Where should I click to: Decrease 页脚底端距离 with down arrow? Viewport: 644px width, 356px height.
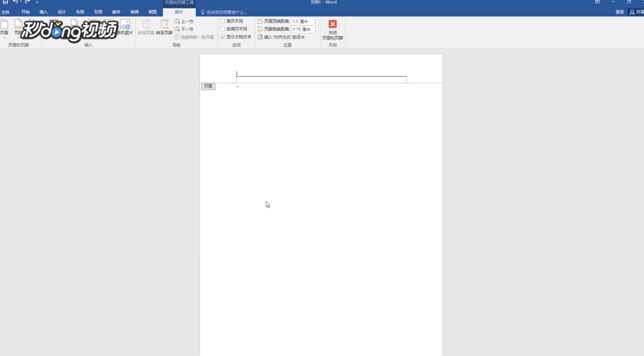click(x=316, y=31)
